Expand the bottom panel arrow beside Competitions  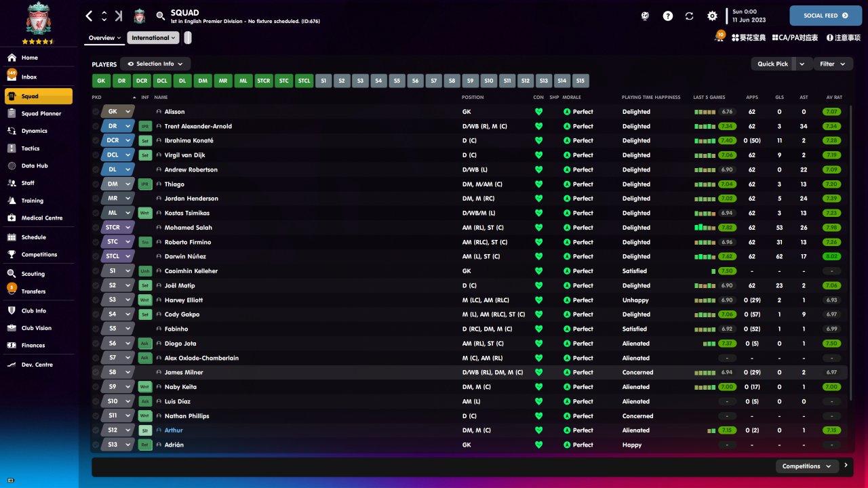coord(846,466)
